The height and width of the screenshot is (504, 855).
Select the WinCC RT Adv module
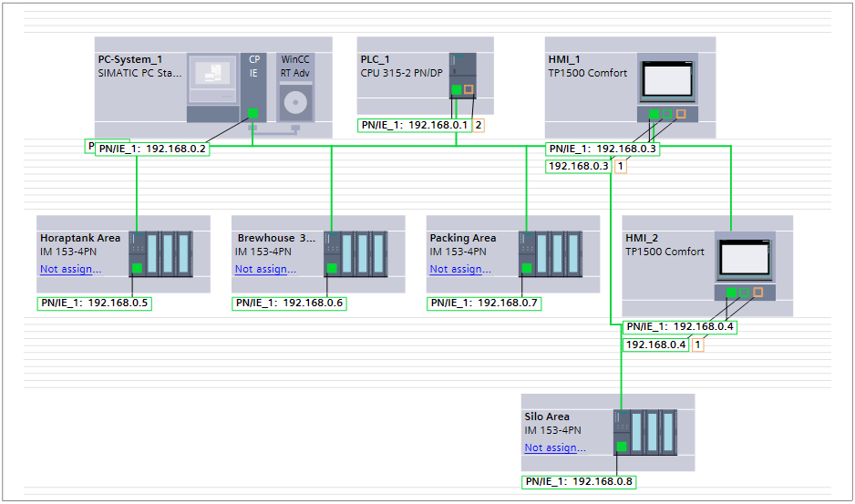pos(295,87)
